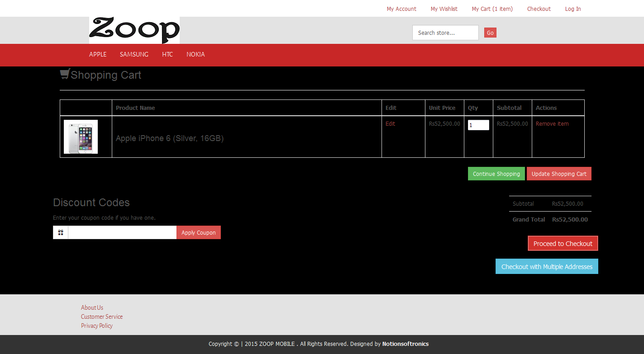The width and height of the screenshot is (644, 354).
Task: Click the Discount Codes heading
Action: 91,203
